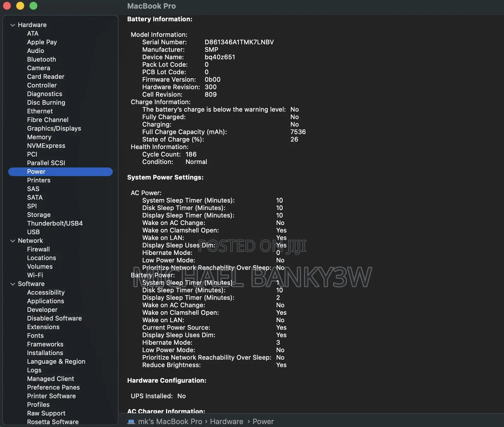The height and width of the screenshot is (427, 504).
Task: Select Printers in the sidebar
Action: click(x=39, y=180)
